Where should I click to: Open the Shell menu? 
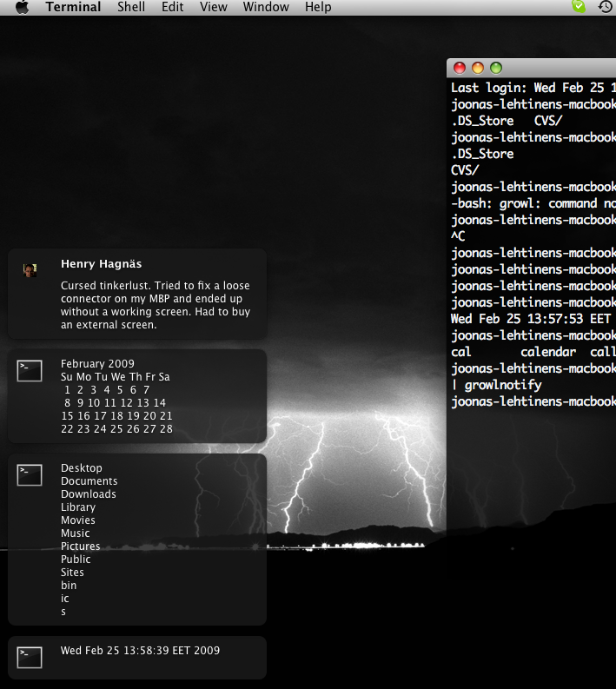(x=131, y=7)
